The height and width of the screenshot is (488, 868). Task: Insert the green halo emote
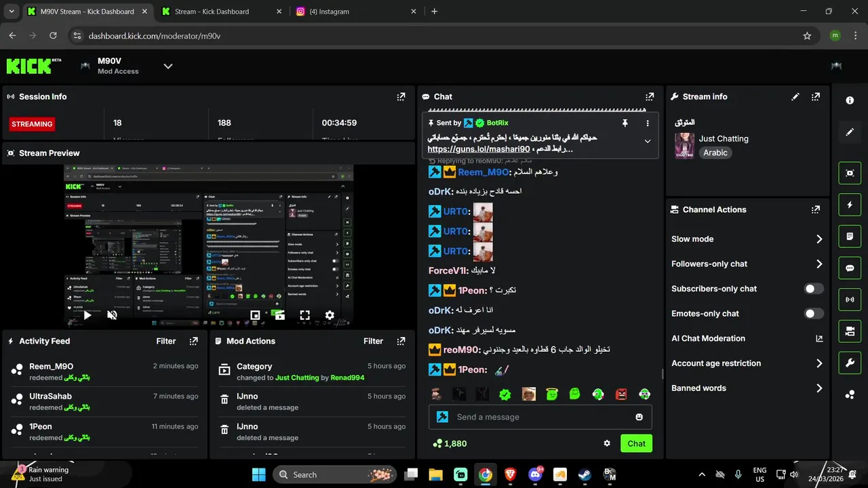point(552,394)
